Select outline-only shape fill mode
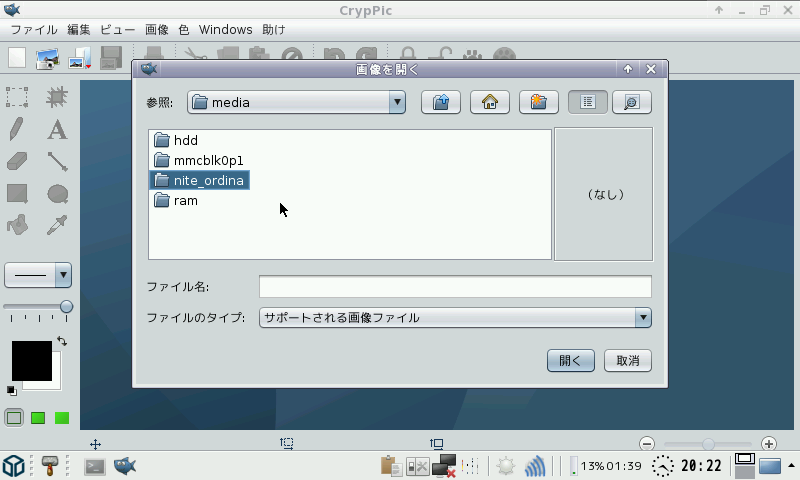This screenshot has width=800, height=480. [14, 418]
